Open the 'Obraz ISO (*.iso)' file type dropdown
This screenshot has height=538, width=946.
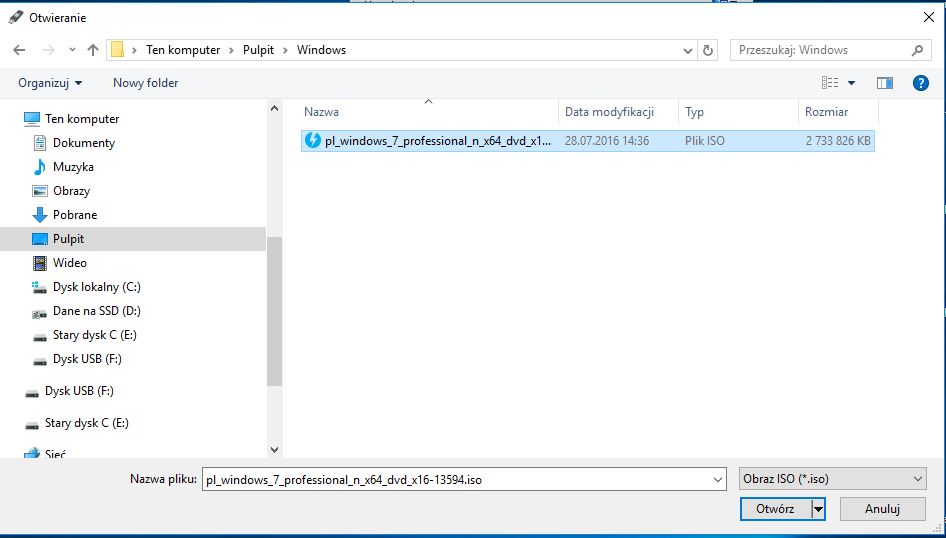[833, 479]
